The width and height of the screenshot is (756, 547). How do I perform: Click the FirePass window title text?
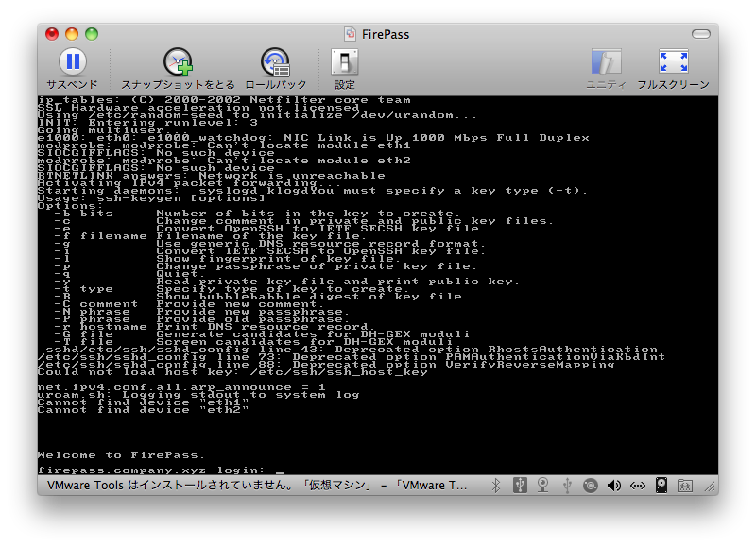tap(386, 34)
